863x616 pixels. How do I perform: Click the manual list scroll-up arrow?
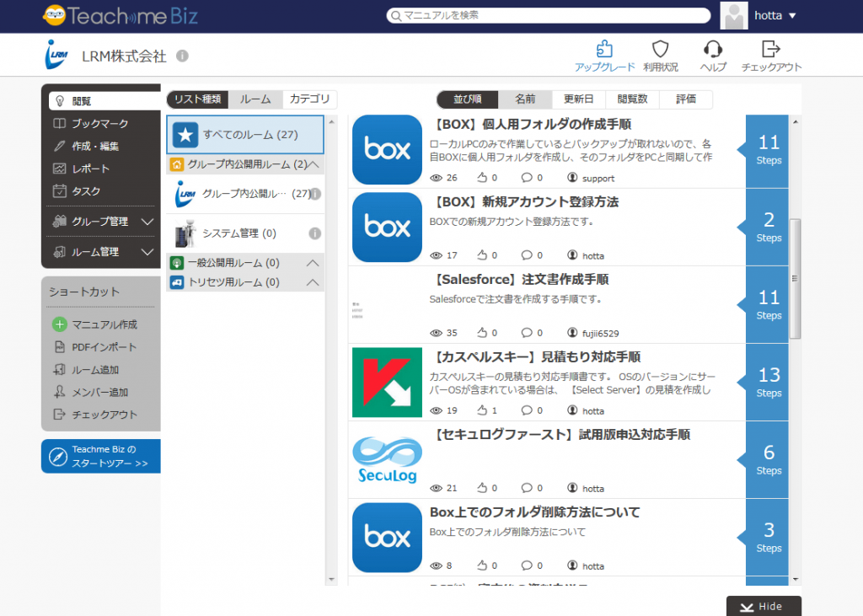[x=796, y=121]
